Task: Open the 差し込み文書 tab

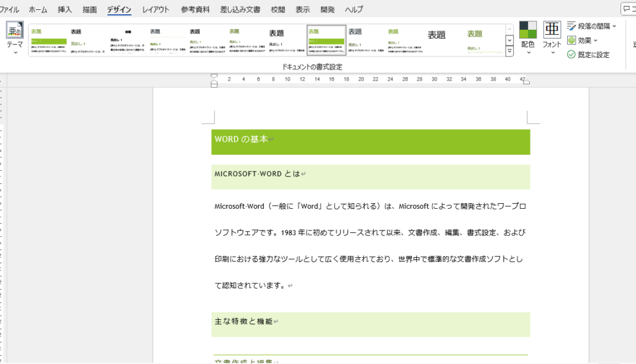Action: (x=240, y=9)
